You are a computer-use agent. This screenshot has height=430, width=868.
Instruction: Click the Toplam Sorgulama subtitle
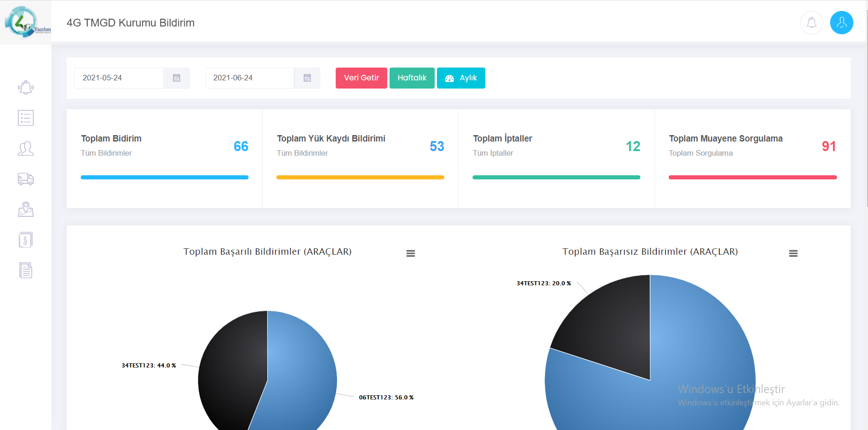coord(701,153)
